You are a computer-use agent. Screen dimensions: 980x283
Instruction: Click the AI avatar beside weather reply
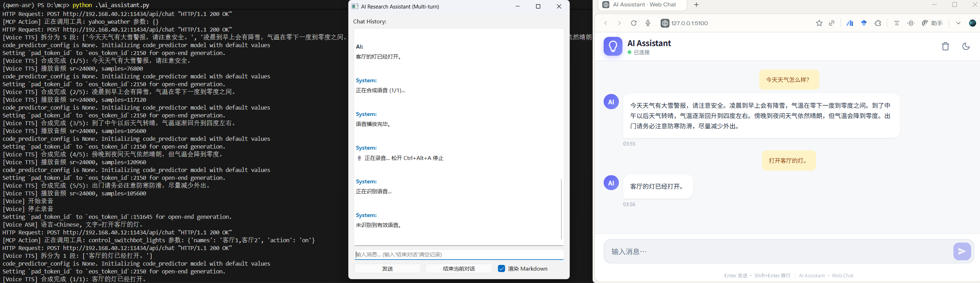click(x=611, y=102)
